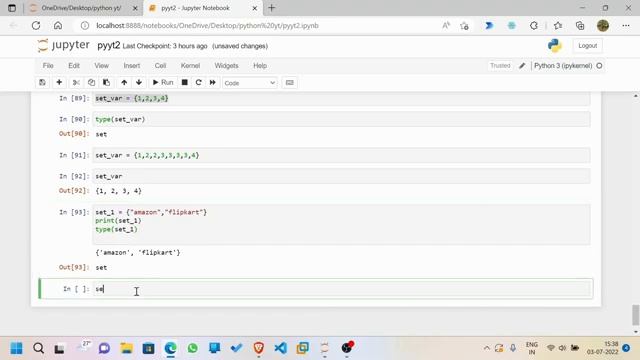Select cell In [91] set_var assignment
This screenshot has width=640, height=360.
(x=342, y=155)
